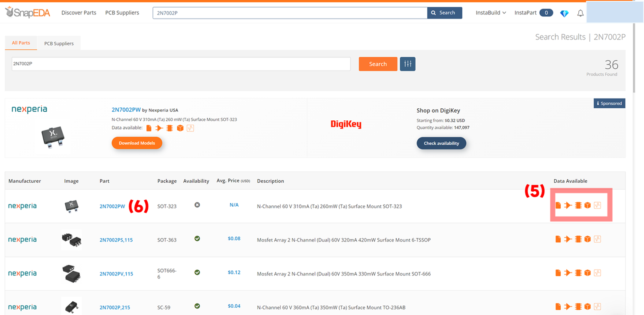The height and width of the screenshot is (315, 644).
Task: Open the Discover Parts menu
Action: tap(79, 13)
